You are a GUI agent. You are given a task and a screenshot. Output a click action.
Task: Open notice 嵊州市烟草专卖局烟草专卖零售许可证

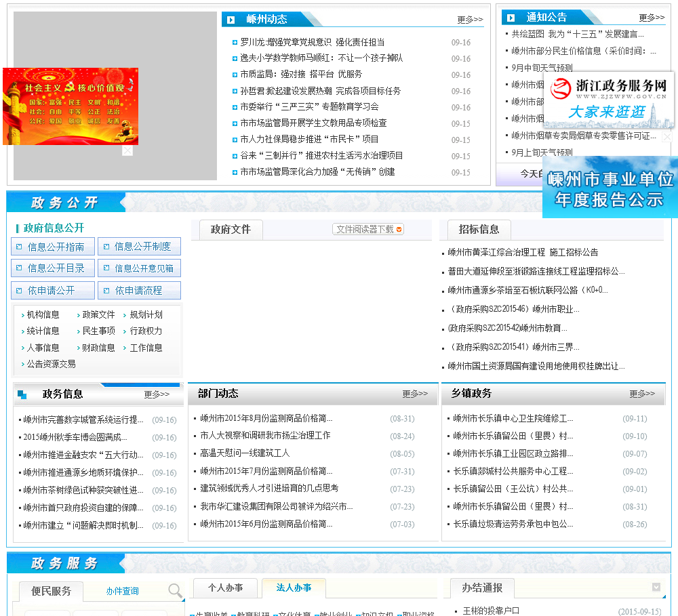tap(584, 136)
